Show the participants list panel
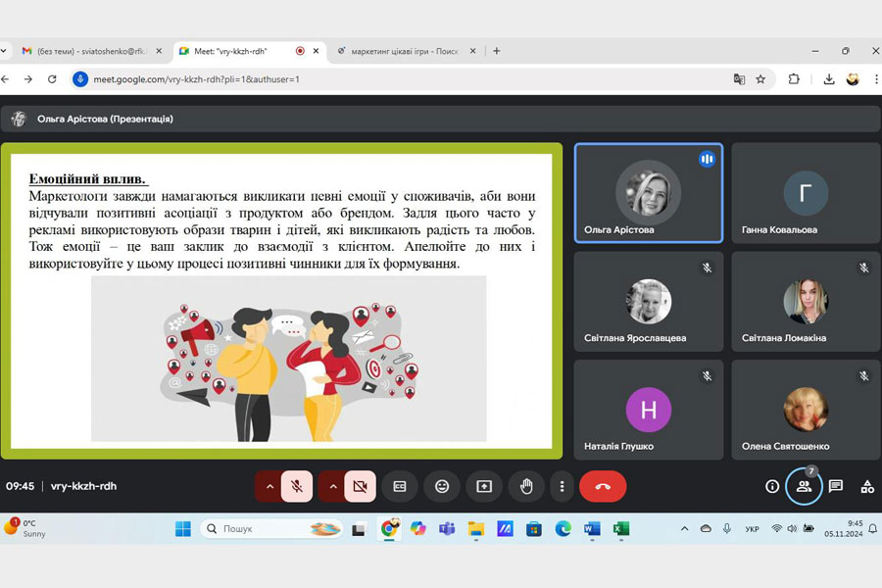Image resolution: width=882 pixels, height=588 pixels. (x=804, y=486)
